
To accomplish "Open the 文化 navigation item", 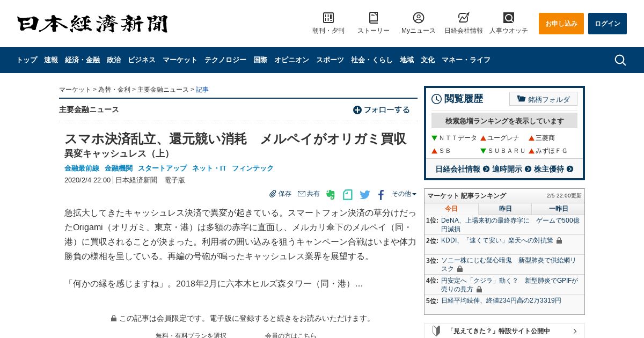I will [x=428, y=60].
